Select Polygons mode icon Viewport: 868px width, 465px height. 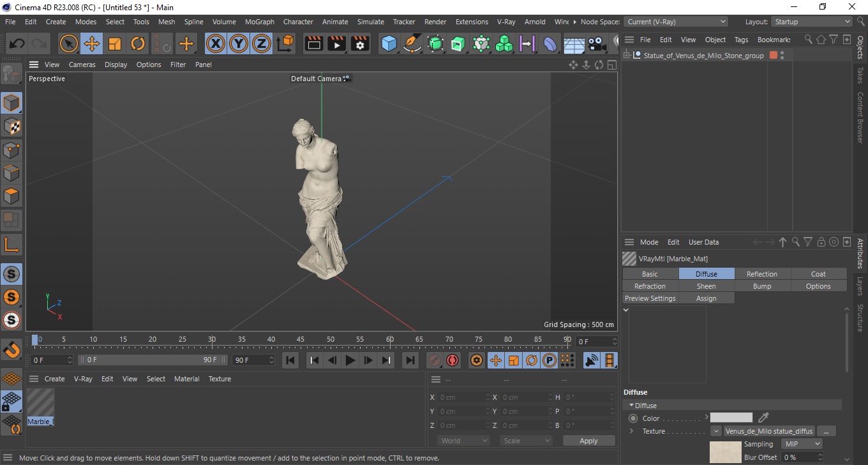pyautogui.click(x=11, y=196)
